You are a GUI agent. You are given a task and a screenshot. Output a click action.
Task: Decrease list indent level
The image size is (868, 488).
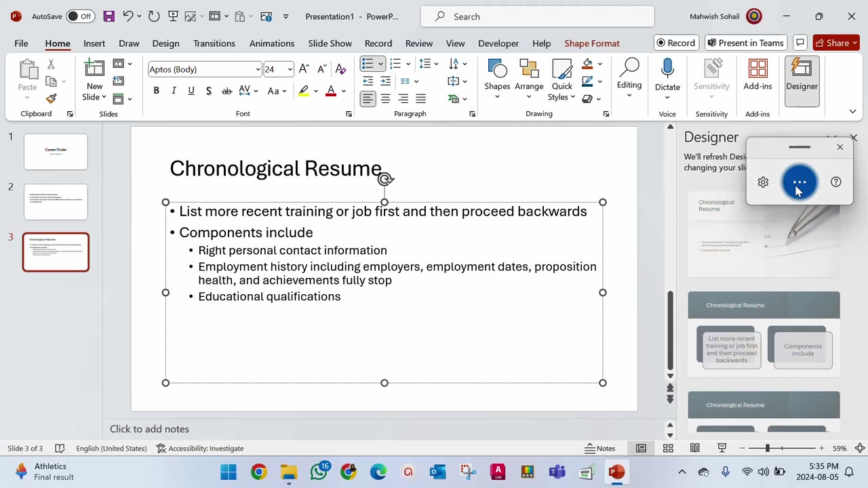click(368, 81)
